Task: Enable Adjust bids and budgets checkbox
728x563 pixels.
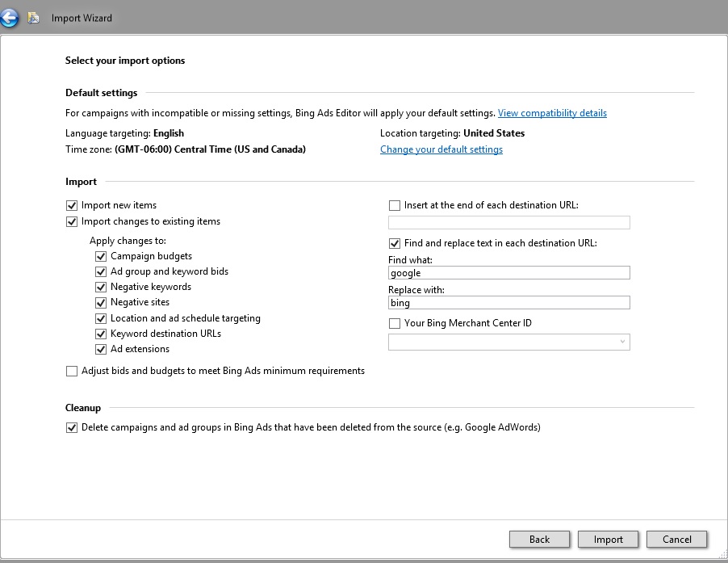Action: click(x=72, y=372)
